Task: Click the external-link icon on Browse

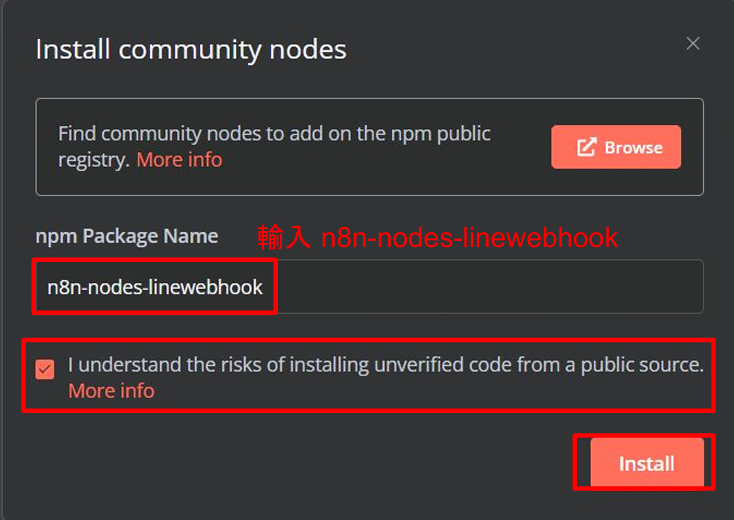Action: 587,147
